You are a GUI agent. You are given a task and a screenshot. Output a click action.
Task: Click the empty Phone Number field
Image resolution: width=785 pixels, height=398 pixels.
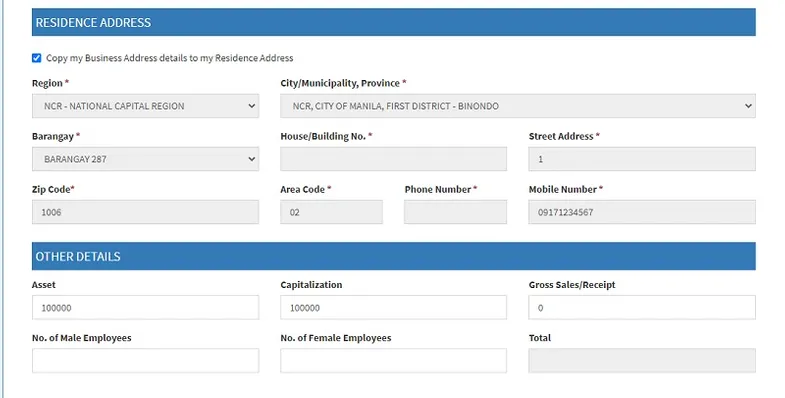coord(456,212)
